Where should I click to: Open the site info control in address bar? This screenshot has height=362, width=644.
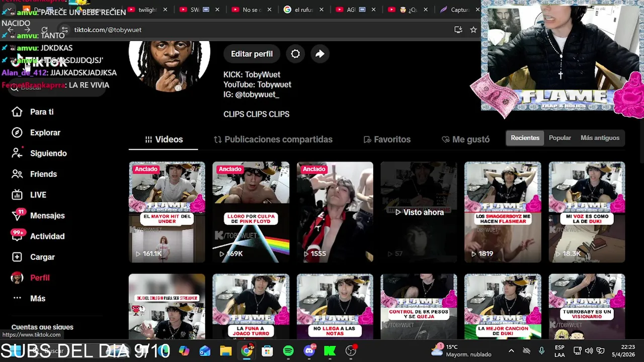point(64,30)
